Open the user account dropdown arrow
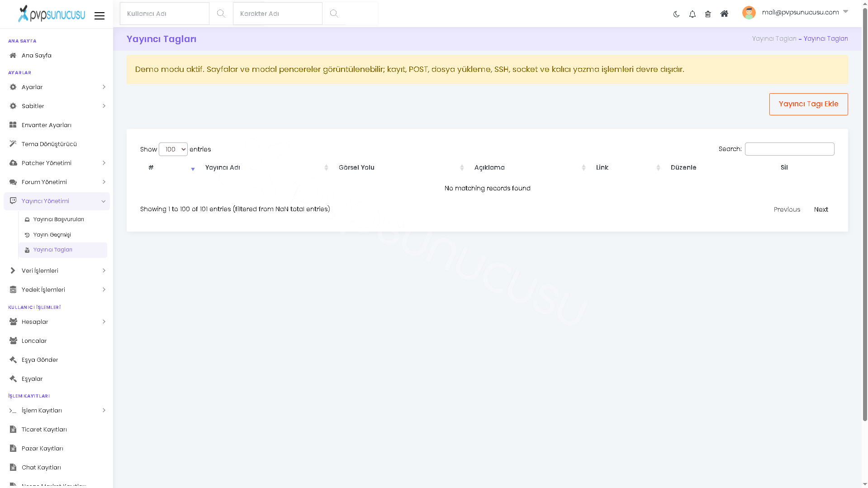This screenshot has width=868, height=488. (845, 12)
